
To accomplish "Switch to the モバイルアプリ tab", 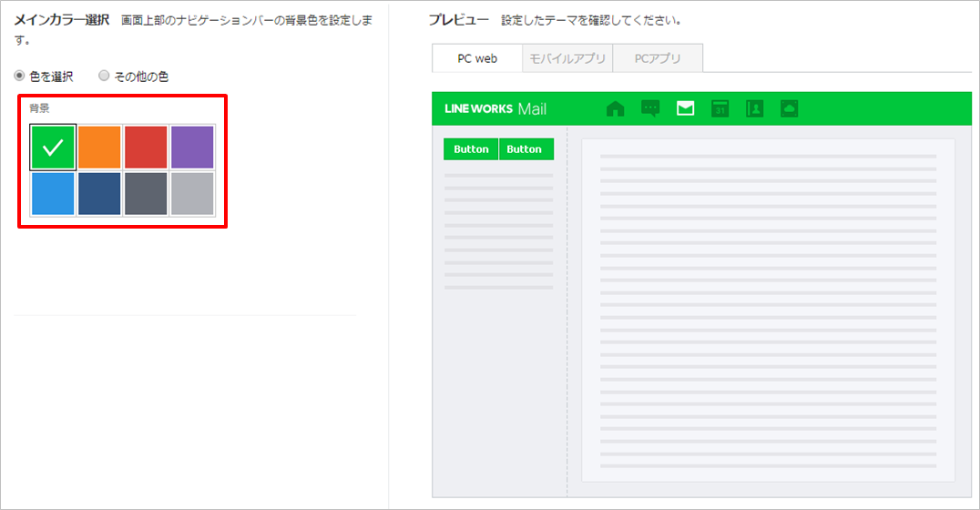I will tap(567, 58).
